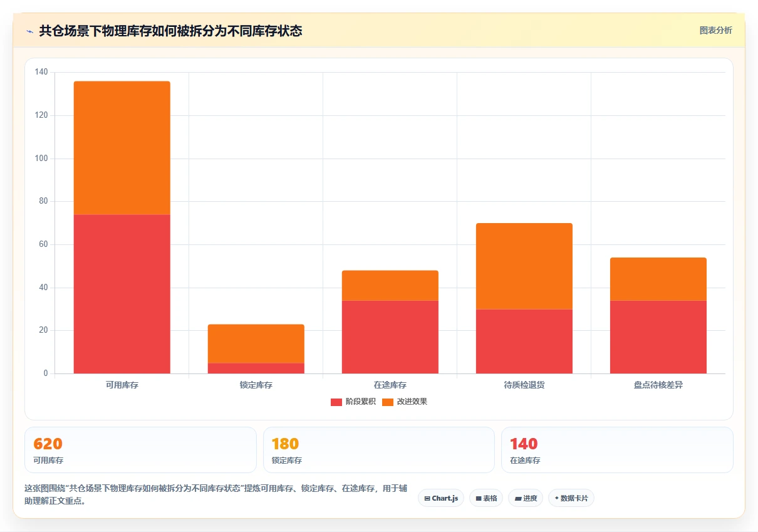758x532 pixels.
Task: Click the sparkle icon in 数据卡片 tag
Action: point(556,498)
